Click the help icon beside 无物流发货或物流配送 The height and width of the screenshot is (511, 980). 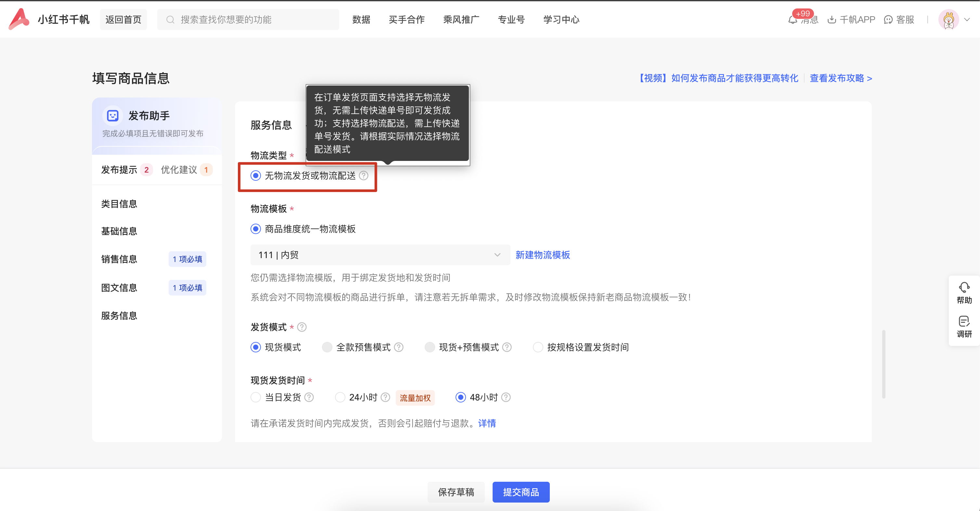coord(364,176)
